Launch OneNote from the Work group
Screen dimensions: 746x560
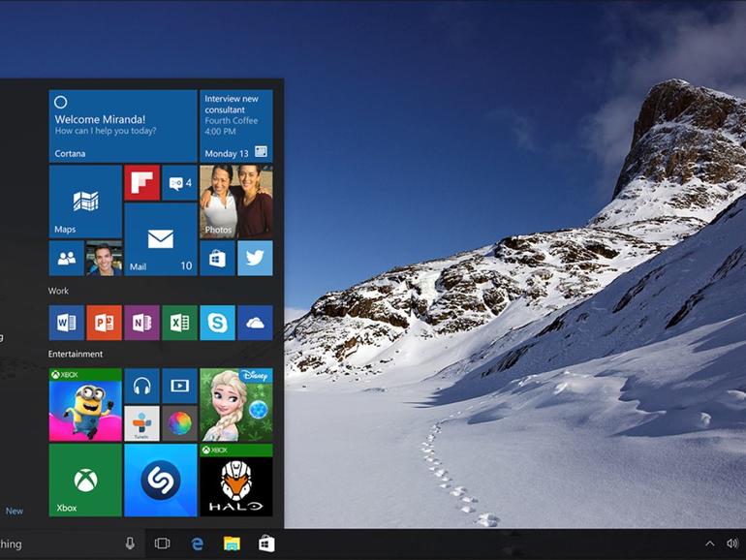point(141,323)
